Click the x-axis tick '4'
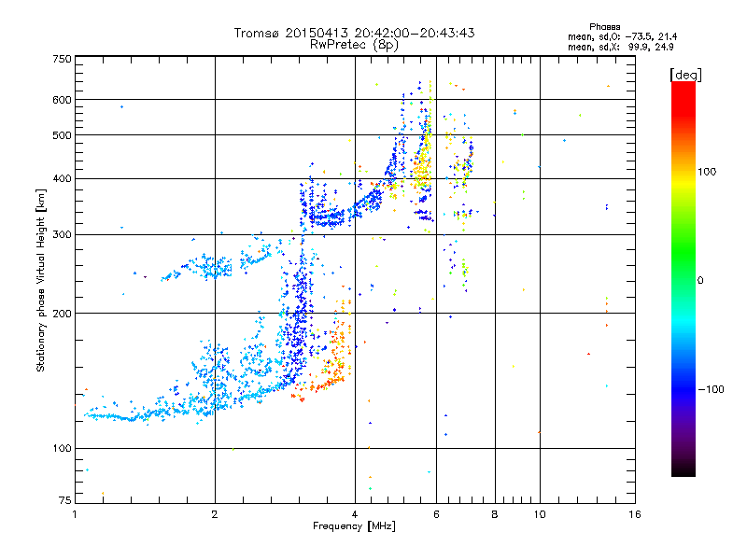The width and height of the screenshot is (747, 560). tap(355, 514)
